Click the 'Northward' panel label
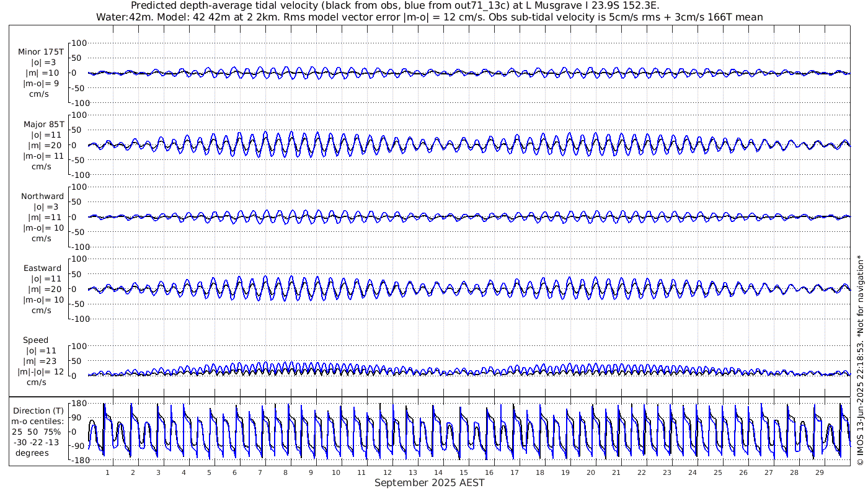Image resolution: width=868 pixels, height=496 pixels. click(42, 196)
